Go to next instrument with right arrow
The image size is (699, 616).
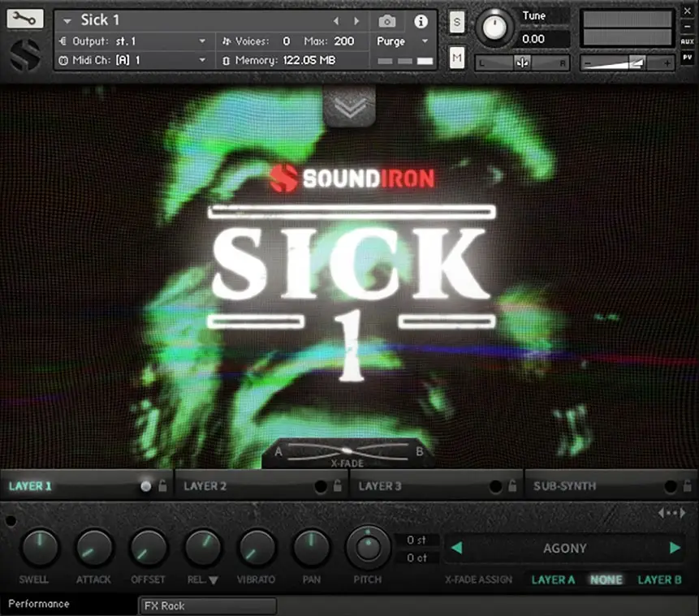[356, 21]
